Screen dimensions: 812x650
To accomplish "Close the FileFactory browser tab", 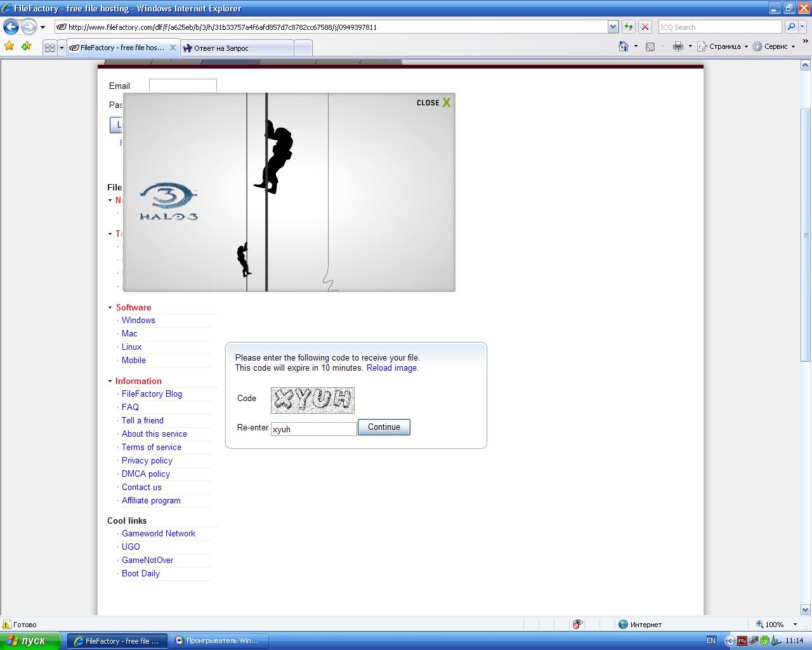I will tap(173, 48).
